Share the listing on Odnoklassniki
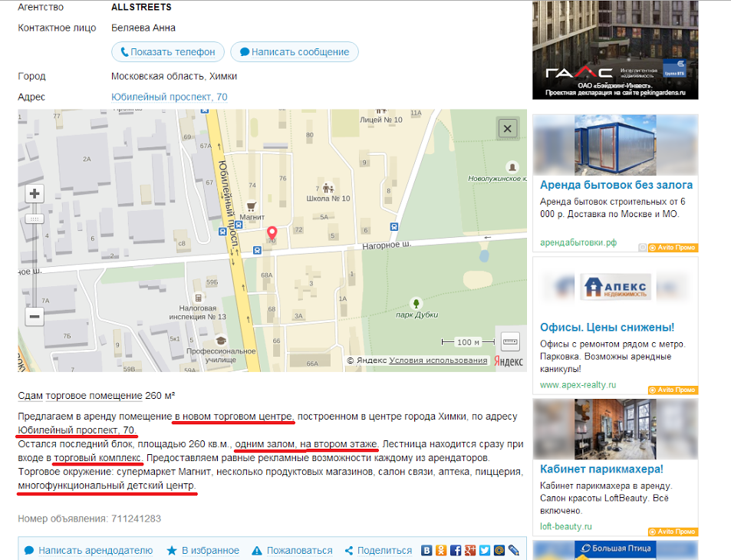 pos(441,550)
